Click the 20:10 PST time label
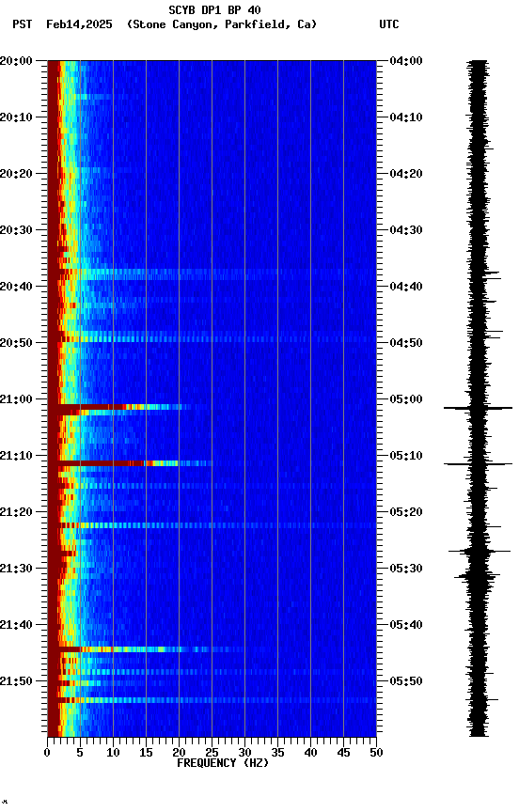 pos(16,117)
